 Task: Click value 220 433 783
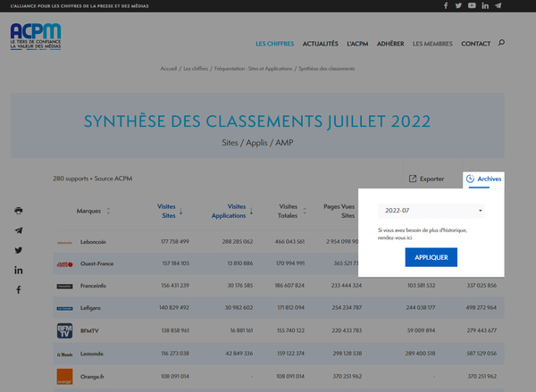(x=347, y=330)
